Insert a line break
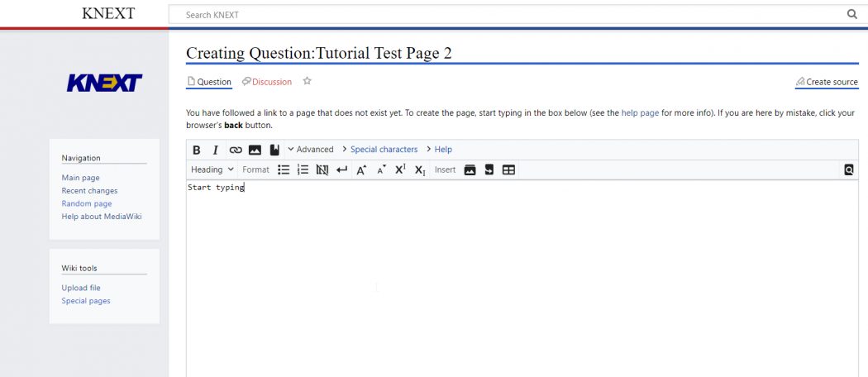868x377 pixels. click(341, 169)
